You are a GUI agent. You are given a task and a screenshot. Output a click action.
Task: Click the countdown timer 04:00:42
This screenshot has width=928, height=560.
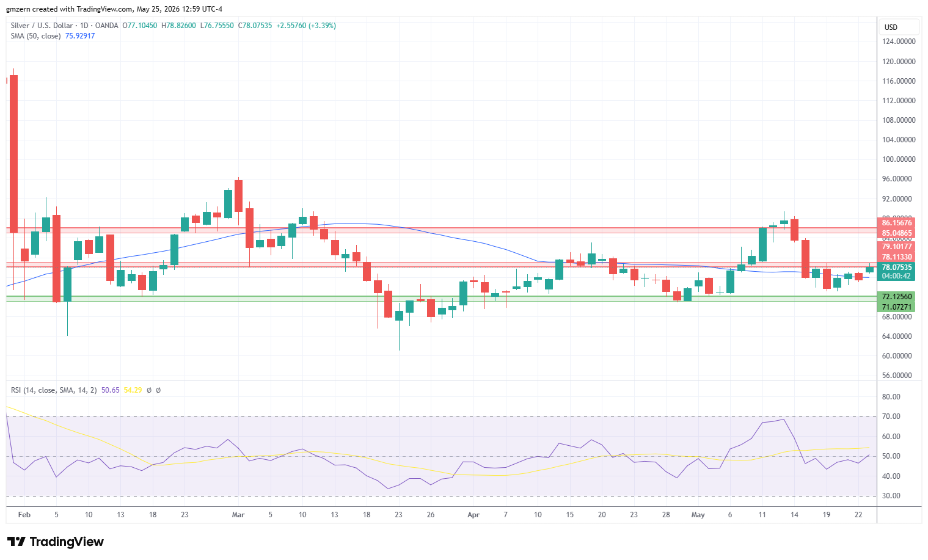click(x=896, y=276)
